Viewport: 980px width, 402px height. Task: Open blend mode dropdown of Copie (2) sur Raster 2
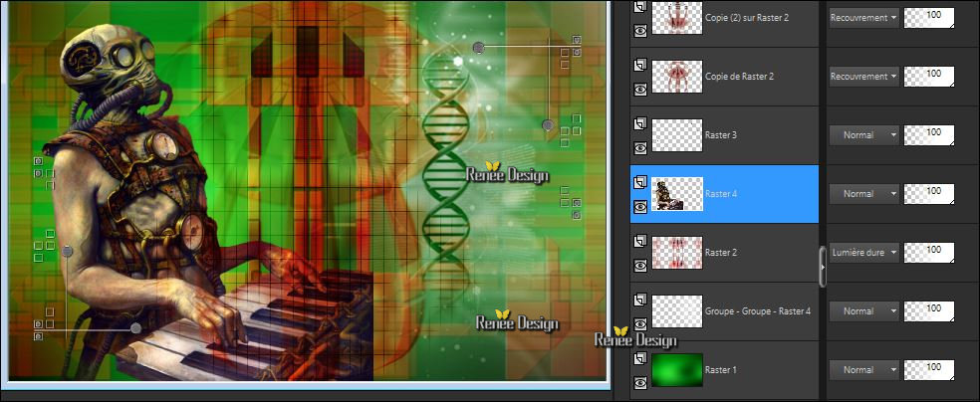coord(863,18)
